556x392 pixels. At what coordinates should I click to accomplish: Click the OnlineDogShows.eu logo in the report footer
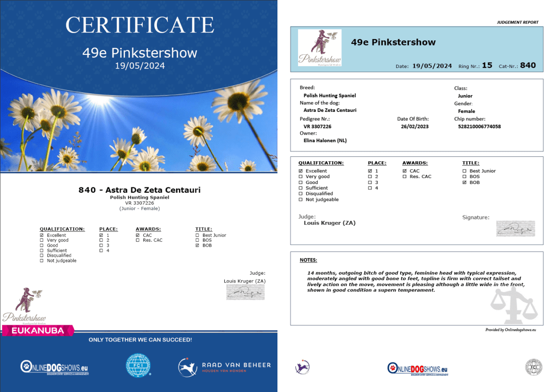pyautogui.click(x=417, y=368)
